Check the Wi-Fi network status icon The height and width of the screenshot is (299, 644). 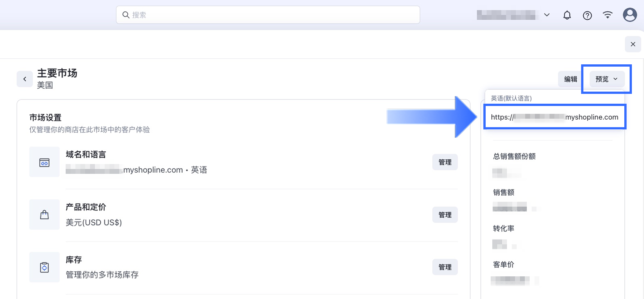[608, 15]
